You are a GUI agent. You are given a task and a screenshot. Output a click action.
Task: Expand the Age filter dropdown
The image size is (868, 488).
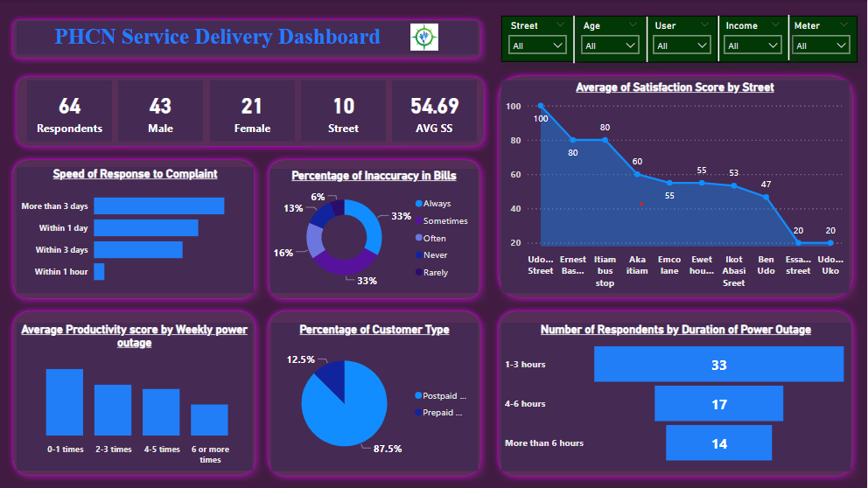click(x=610, y=45)
